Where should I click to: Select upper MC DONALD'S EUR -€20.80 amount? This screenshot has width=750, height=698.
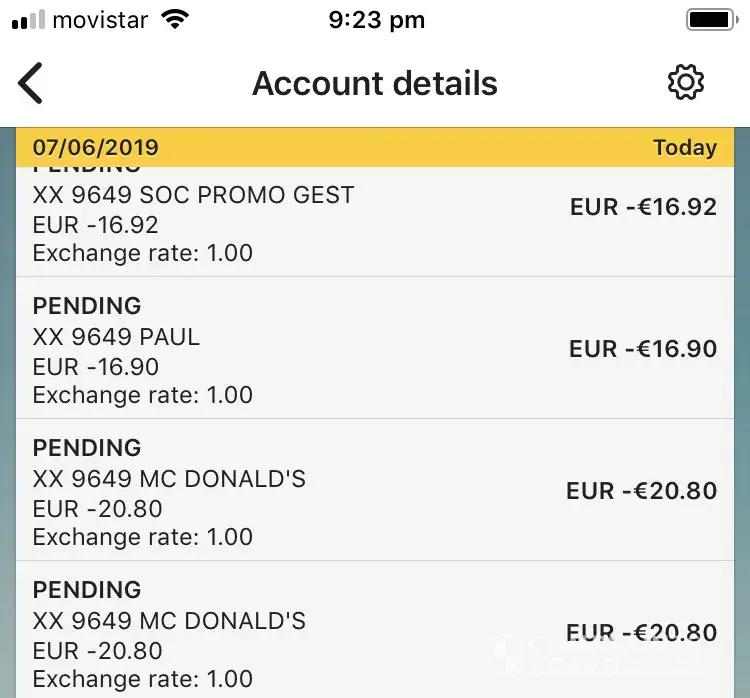tap(641, 491)
